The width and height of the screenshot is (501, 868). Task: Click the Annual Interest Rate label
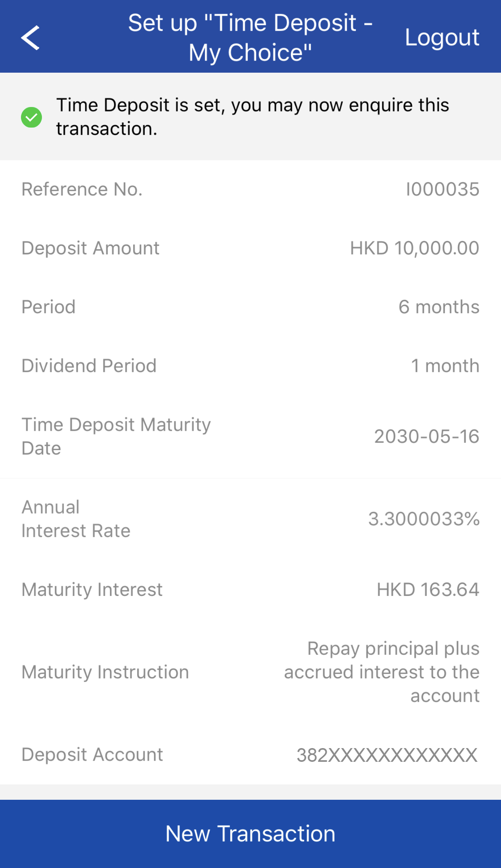coord(76,519)
